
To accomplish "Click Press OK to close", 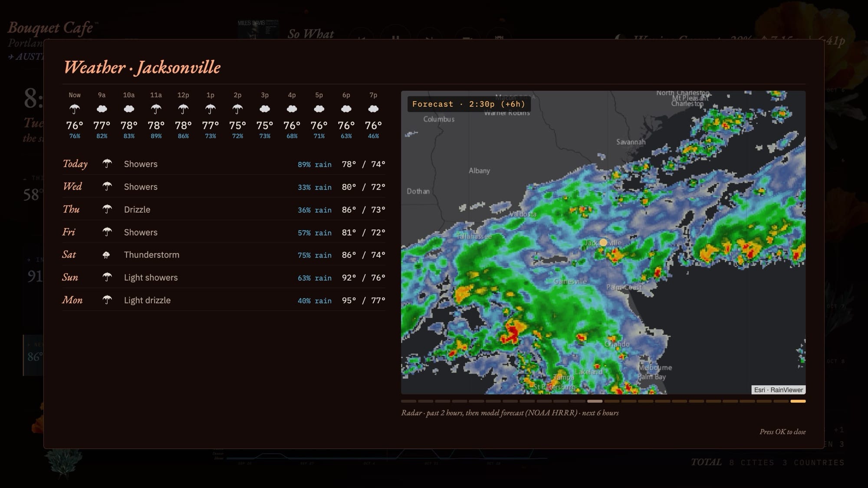I will point(783,432).
